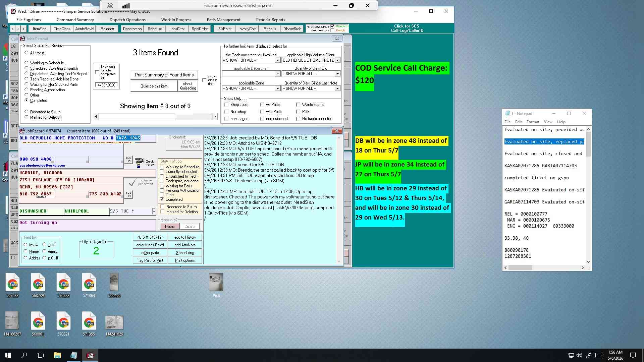Expand the applicable High Volume Client dropdown
The width and height of the screenshot is (644, 362).
[337, 60]
